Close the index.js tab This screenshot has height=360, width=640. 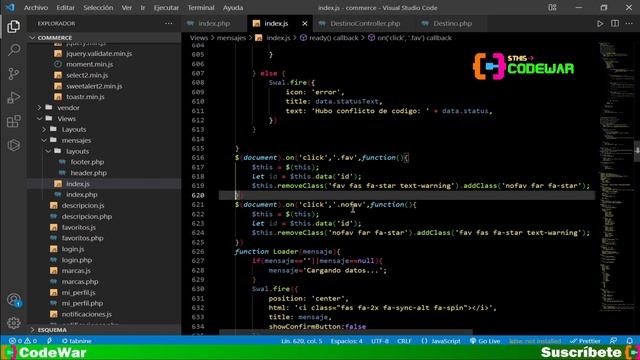pyautogui.click(x=304, y=24)
